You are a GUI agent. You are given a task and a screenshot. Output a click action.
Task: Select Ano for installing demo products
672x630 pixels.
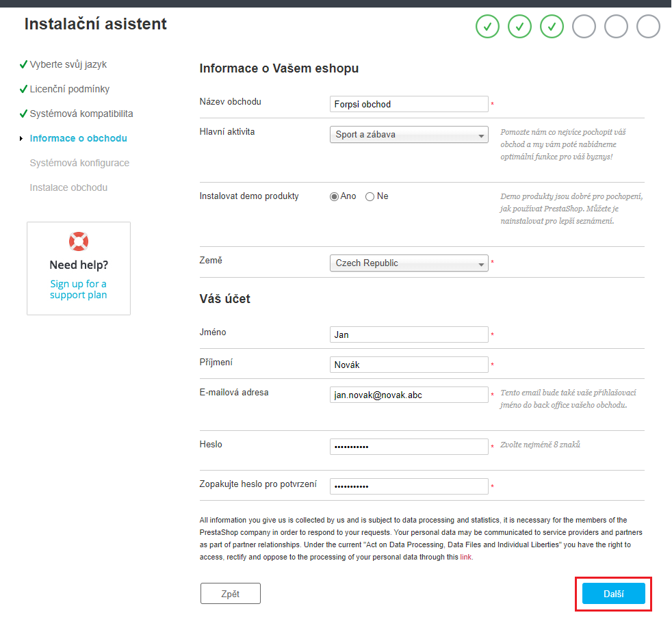click(x=334, y=196)
